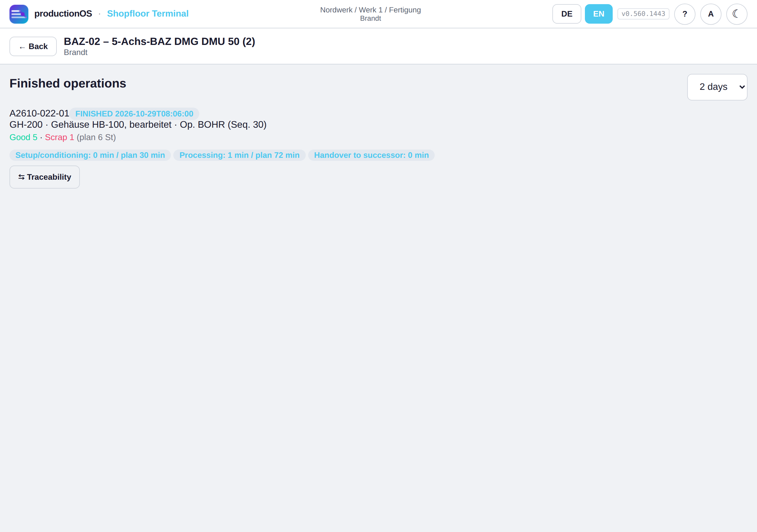Open the Shopfloor Terminal link

(148, 14)
